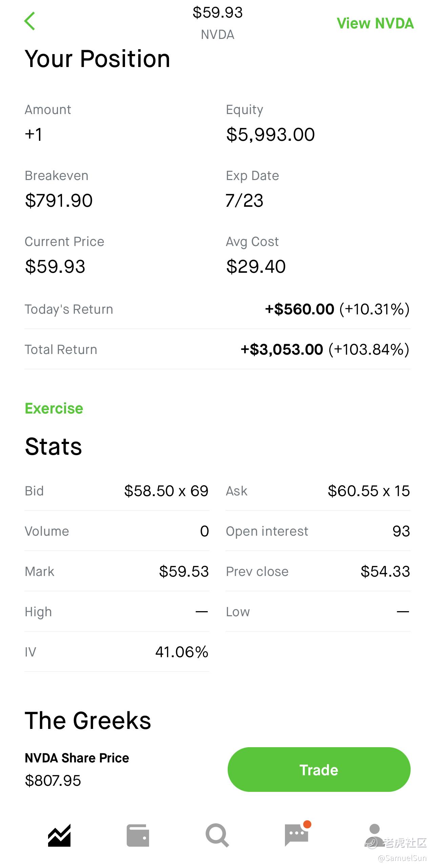Tap the View NVDA link
Screen dimensions: 435x868
(x=375, y=23)
